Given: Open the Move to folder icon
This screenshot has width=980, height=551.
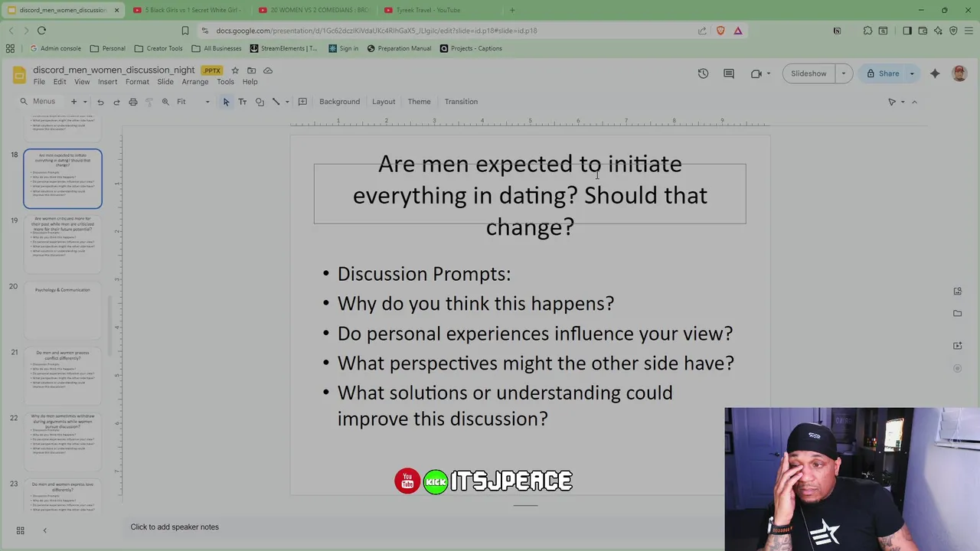Looking at the screenshot, I should (x=251, y=70).
